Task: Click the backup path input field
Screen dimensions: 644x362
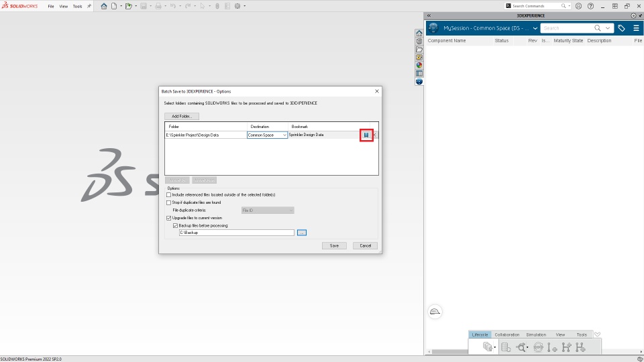Action: coord(237,233)
